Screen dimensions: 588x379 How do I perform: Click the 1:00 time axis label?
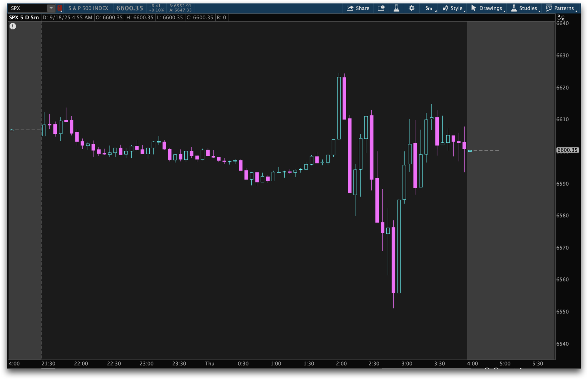pos(276,363)
